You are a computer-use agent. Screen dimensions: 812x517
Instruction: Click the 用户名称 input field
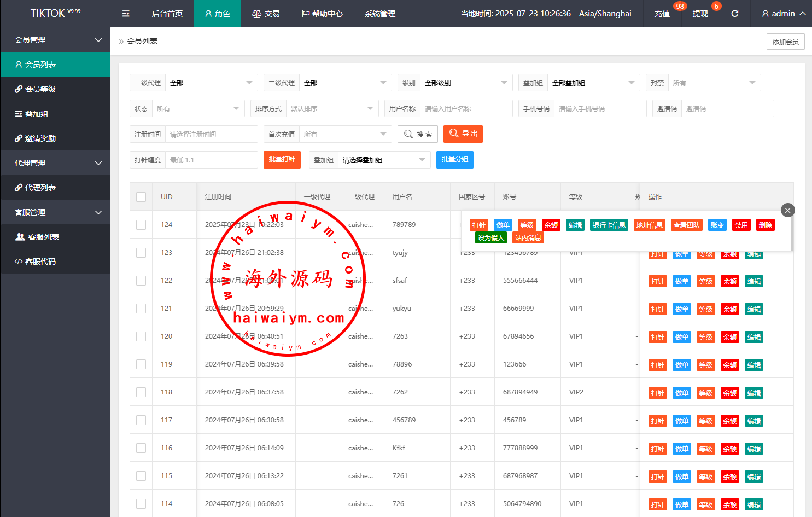(466, 109)
